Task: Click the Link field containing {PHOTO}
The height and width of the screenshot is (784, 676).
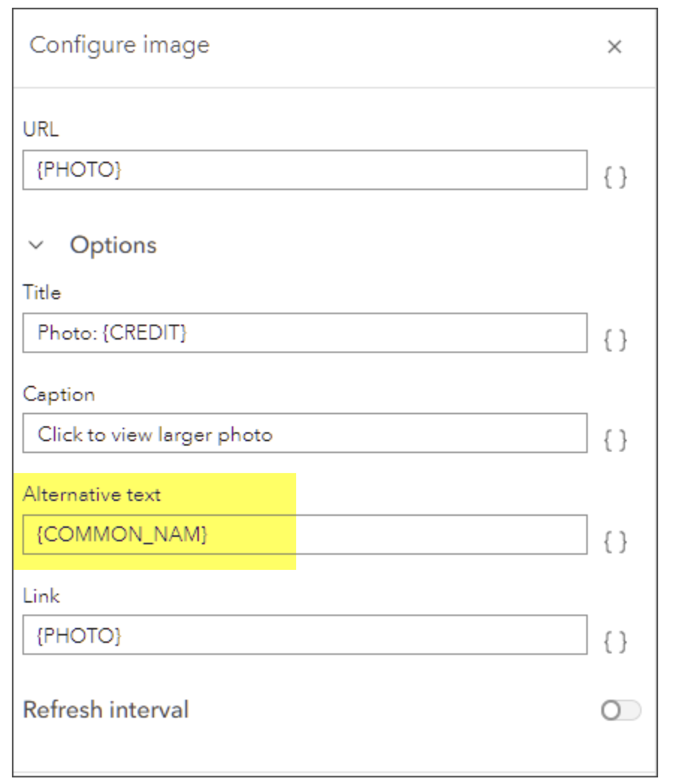Action: [304, 635]
